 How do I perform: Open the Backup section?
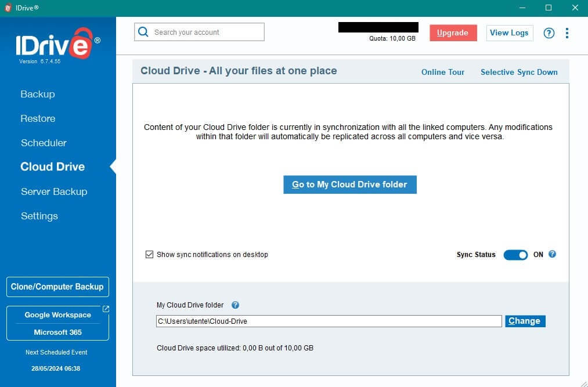coord(38,94)
